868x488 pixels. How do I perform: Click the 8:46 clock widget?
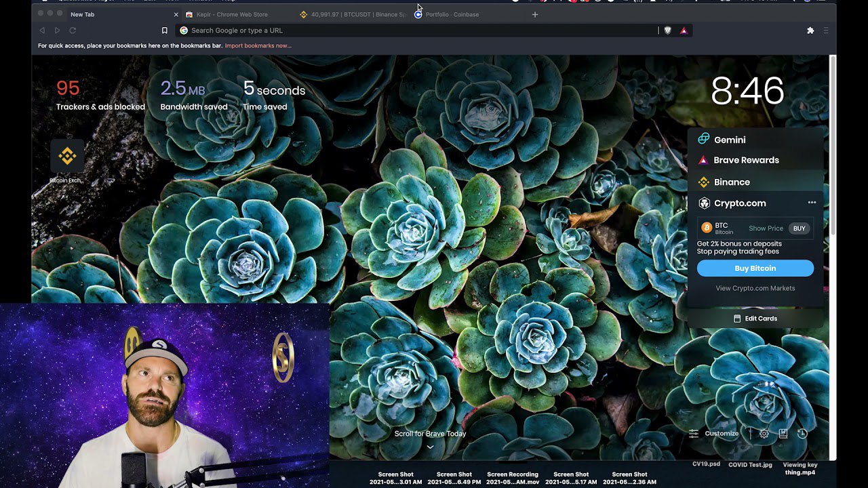[x=747, y=91]
